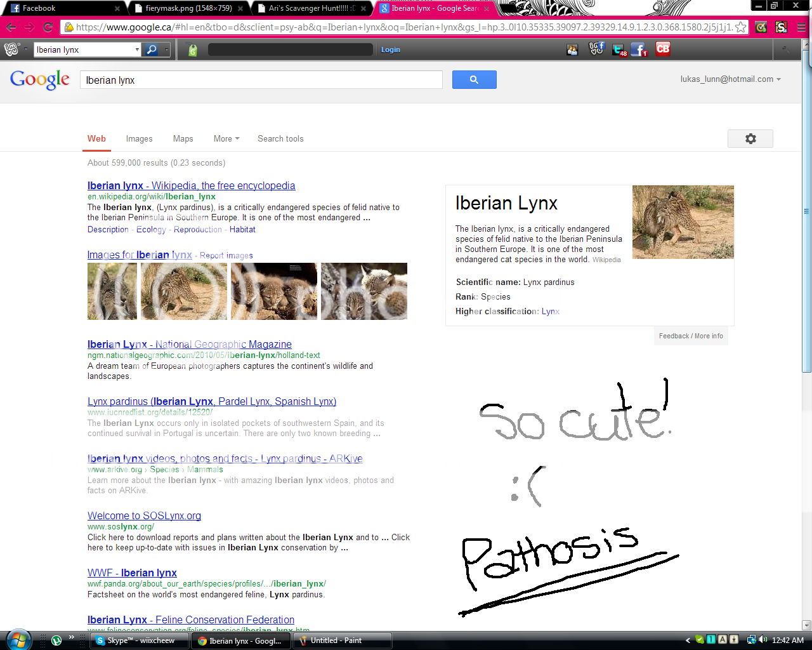Viewport: 812px width, 650px height.
Task: Click the blue Google search button
Action: (474, 79)
